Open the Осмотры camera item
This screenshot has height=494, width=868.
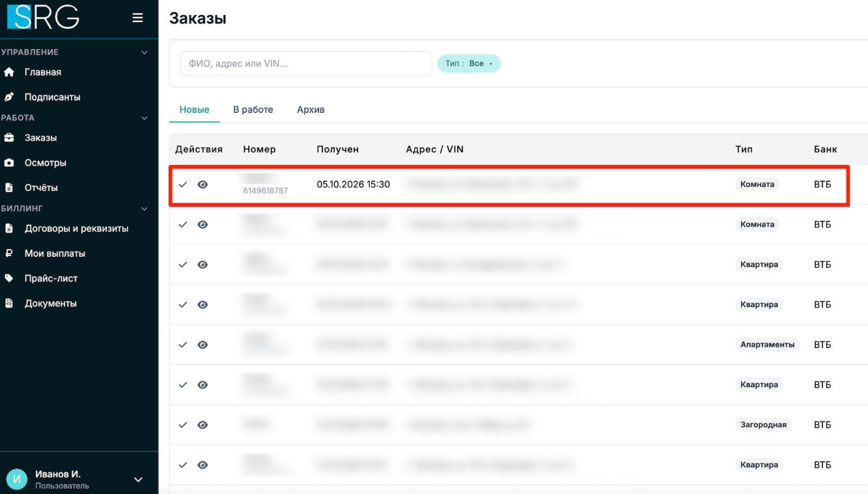(46, 163)
